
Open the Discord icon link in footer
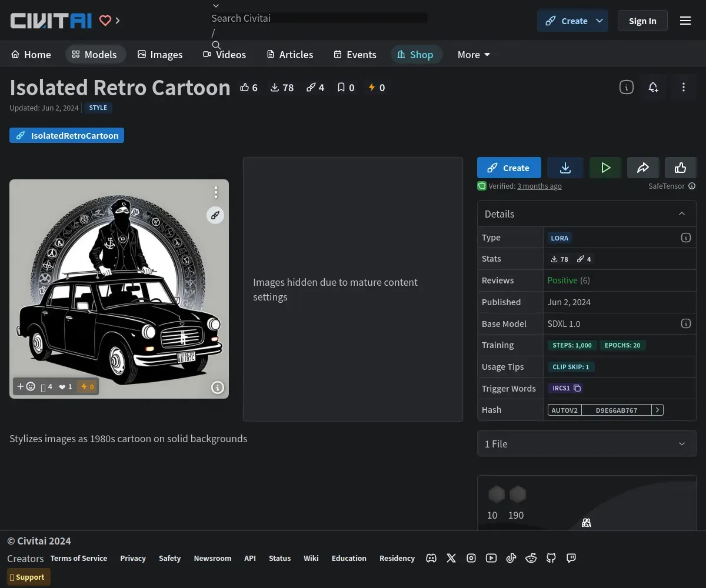[431, 558]
